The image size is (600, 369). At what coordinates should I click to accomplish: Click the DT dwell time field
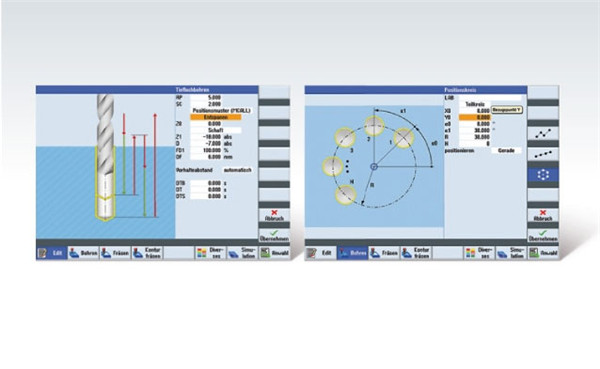(206, 189)
